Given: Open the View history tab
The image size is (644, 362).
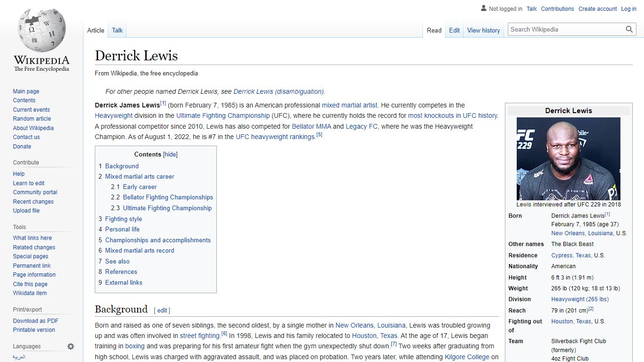Looking at the screenshot, I should coord(484,30).
